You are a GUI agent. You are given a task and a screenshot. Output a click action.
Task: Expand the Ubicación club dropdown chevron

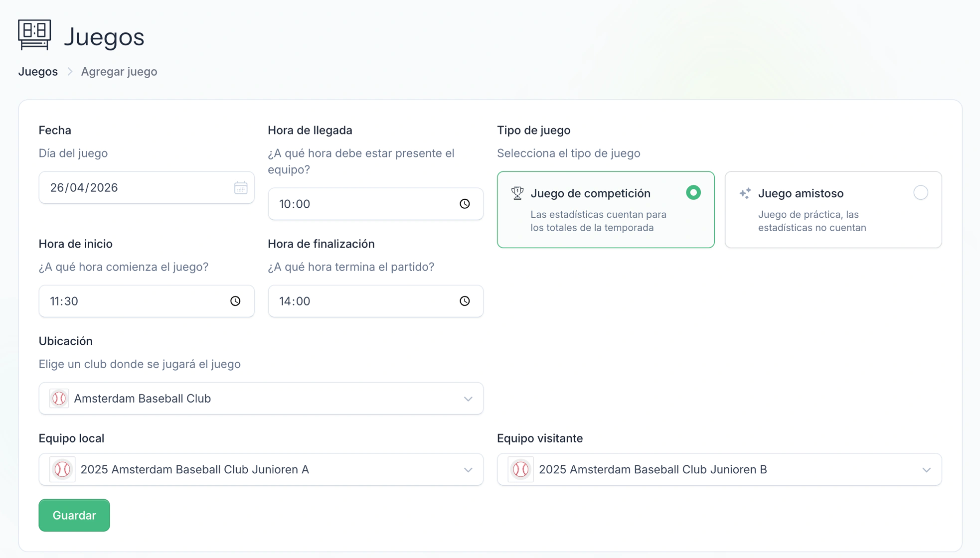pyautogui.click(x=468, y=399)
